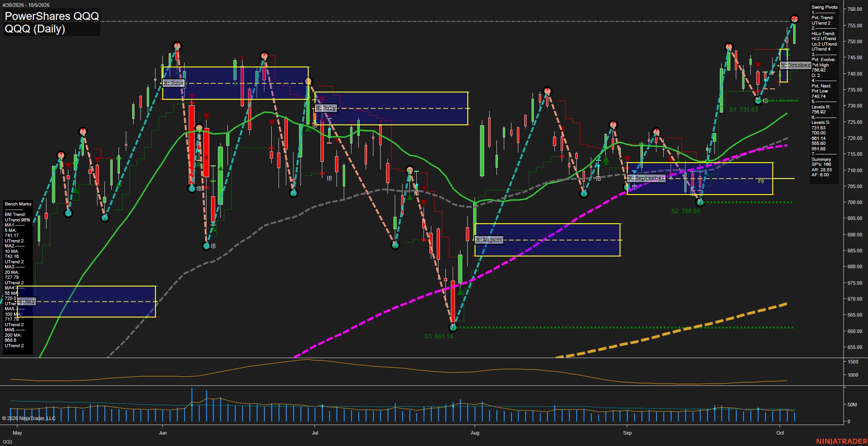The image size is (868, 446).
Task: Click the F0 label in September zone
Action: click(x=761, y=181)
